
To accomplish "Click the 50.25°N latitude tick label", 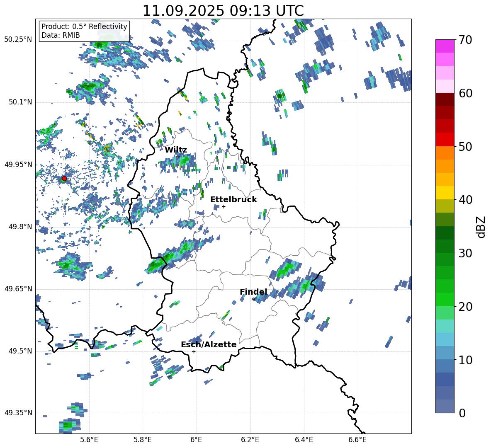I will [x=18, y=40].
